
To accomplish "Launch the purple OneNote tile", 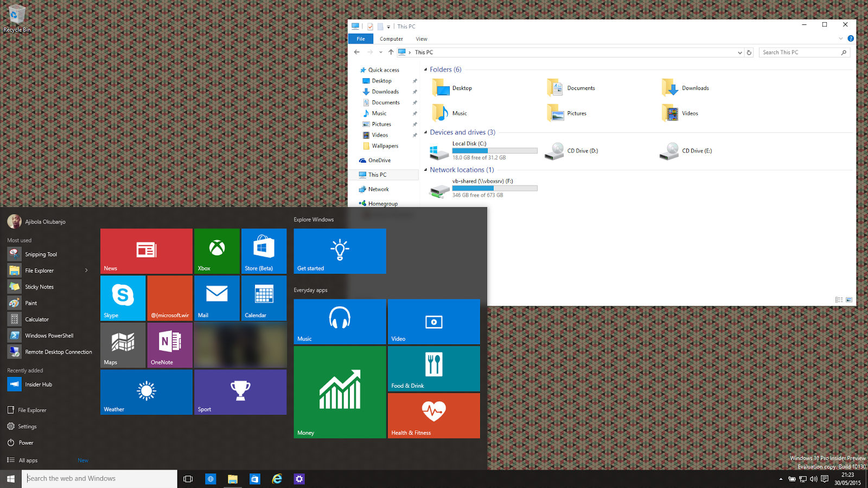I will pyautogui.click(x=170, y=345).
